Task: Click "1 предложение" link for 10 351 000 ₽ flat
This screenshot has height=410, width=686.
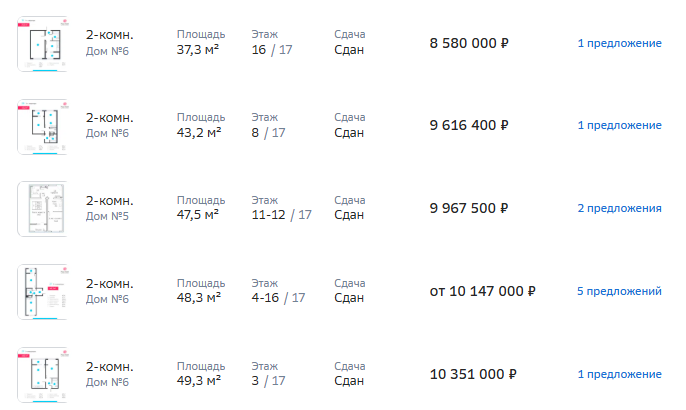Action: pyautogui.click(x=619, y=375)
